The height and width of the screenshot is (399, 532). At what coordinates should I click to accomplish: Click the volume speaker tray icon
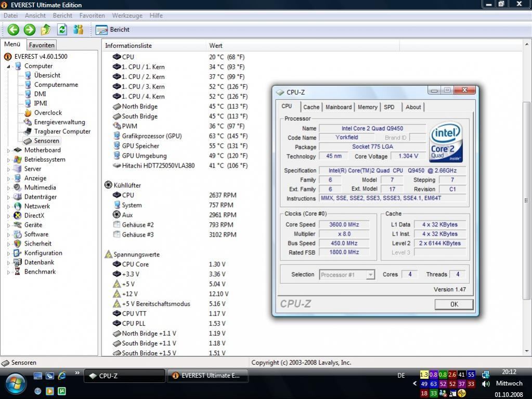486,384
